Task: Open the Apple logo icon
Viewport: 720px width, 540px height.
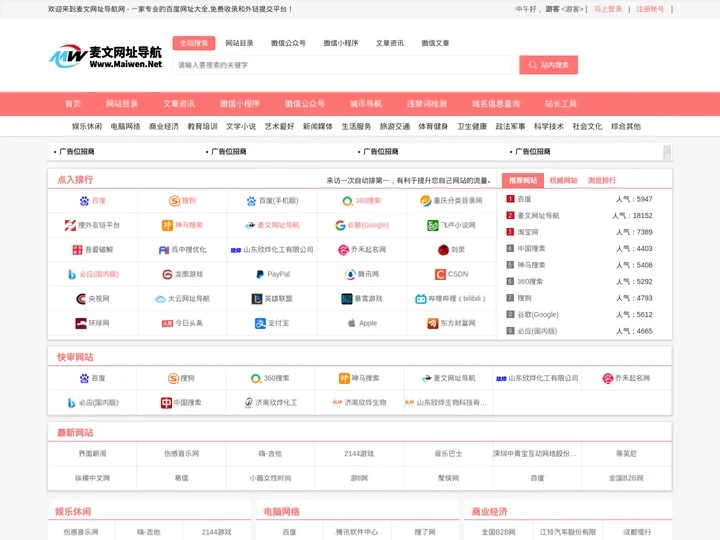Action: 352,323
